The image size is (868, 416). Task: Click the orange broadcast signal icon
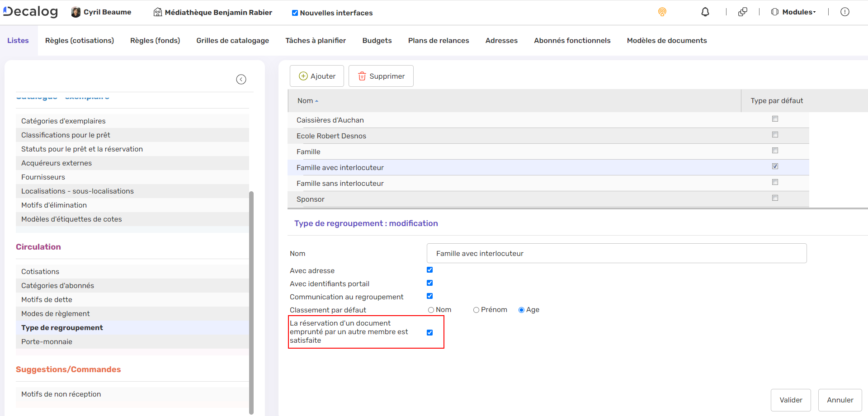click(x=662, y=12)
